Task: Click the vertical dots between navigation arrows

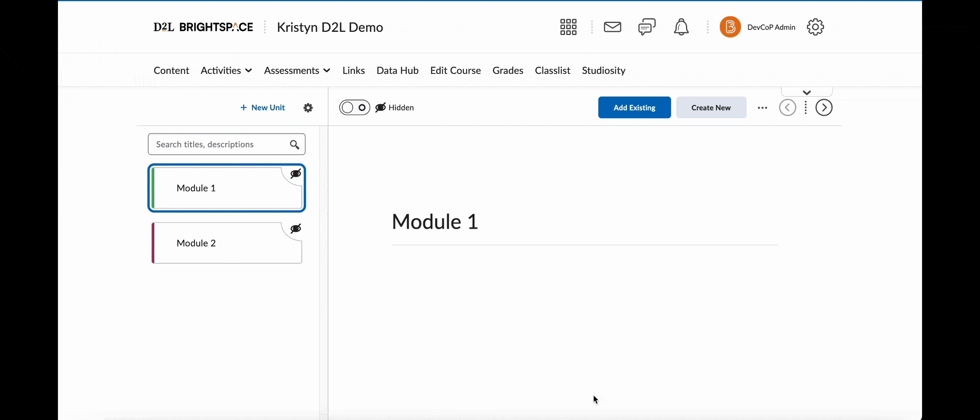Action: pos(805,108)
